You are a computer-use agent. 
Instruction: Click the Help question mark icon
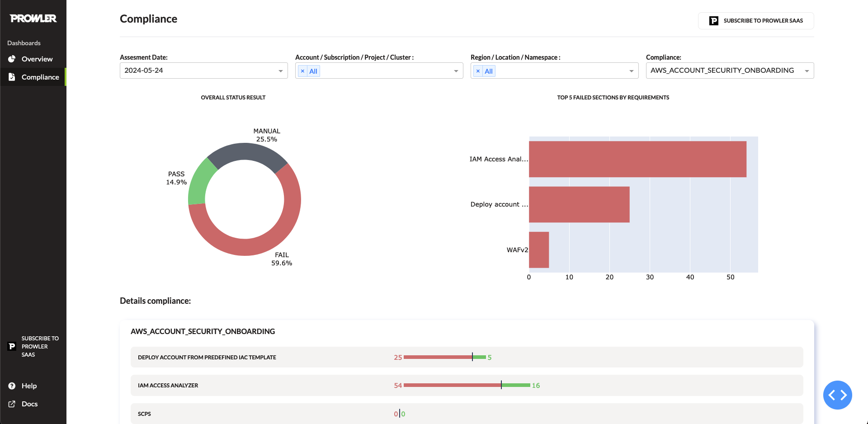point(12,386)
